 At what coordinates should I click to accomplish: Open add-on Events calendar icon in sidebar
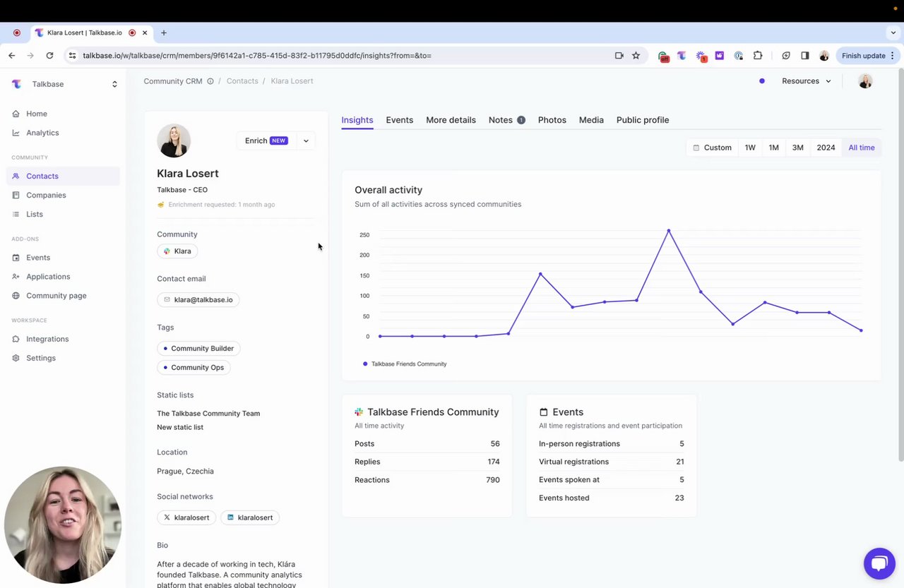click(x=16, y=258)
